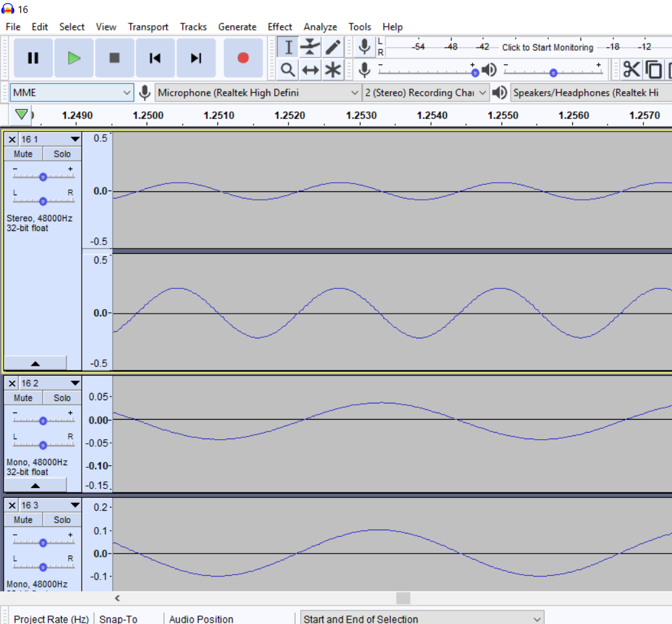Select the Multi-Tool asterisk icon
Viewport: 672px width, 624px height.
[333, 70]
